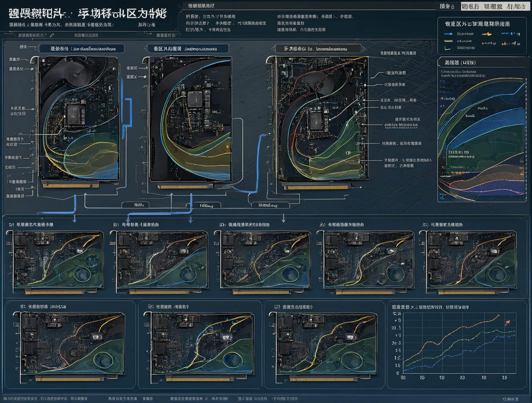This screenshot has height=403, width=532.
Task: Click the pencil icon beside the top-left subheading
Action: [52, 36]
